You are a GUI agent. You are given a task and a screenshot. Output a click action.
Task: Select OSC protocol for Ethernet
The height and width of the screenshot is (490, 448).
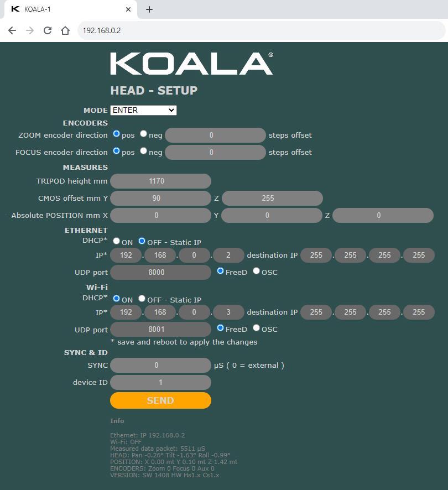[257, 271]
